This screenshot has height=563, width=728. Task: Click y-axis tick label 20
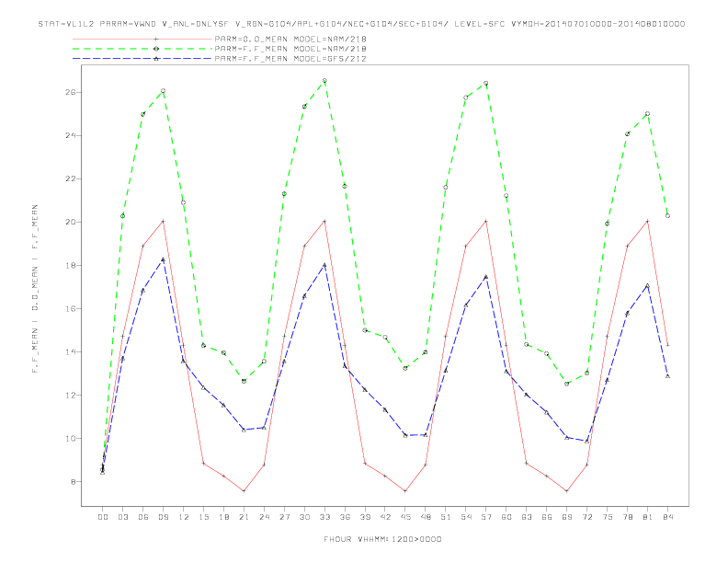71,222
